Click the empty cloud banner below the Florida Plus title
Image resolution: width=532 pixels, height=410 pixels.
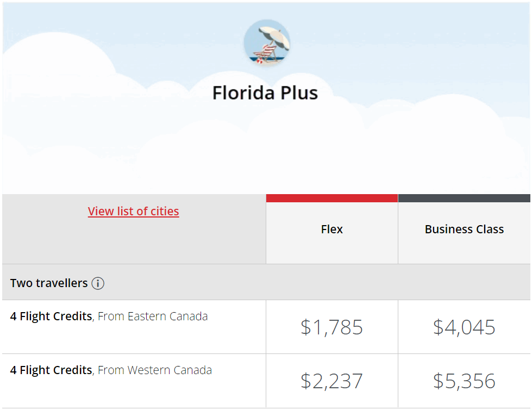(265, 152)
